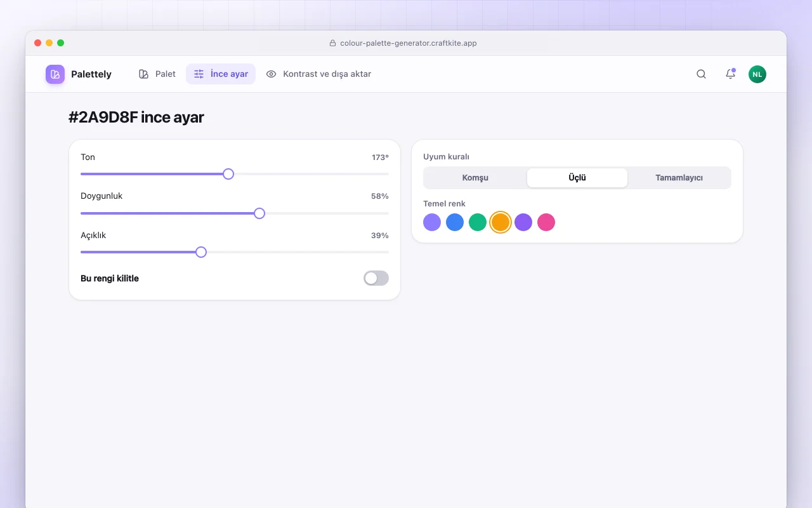Image resolution: width=812 pixels, height=508 pixels.
Task: Open Kontrast ve dışa aktar tab
Action: pyautogui.click(x=318, y=74)
